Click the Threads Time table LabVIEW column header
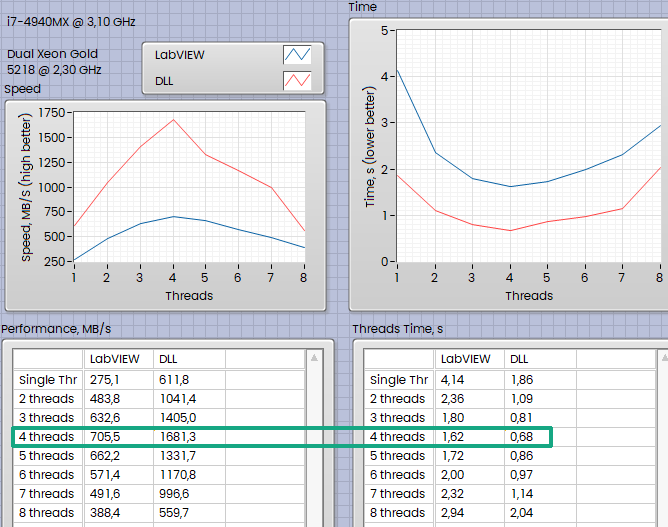This screenshot has width=668, height=527. click(469, 359)
